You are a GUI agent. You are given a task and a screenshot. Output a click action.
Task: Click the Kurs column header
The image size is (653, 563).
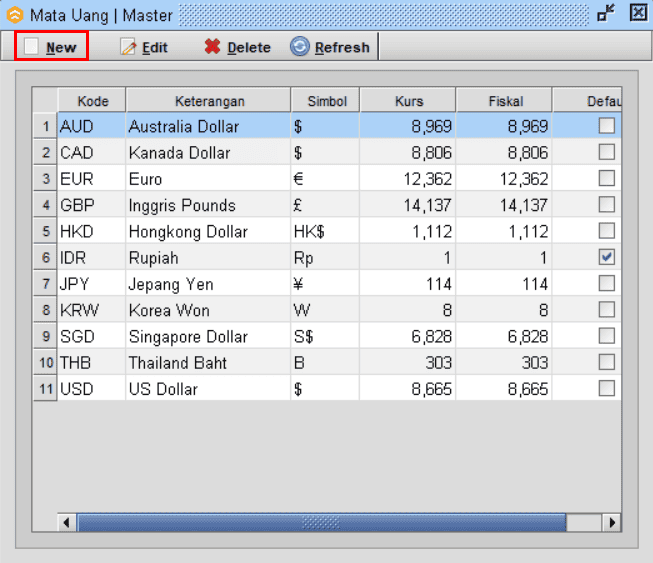click(408, 100)
